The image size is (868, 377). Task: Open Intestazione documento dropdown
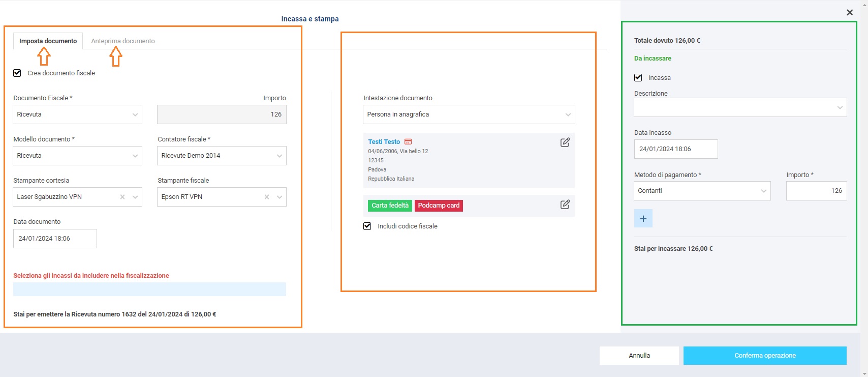(x=469, y=114)
